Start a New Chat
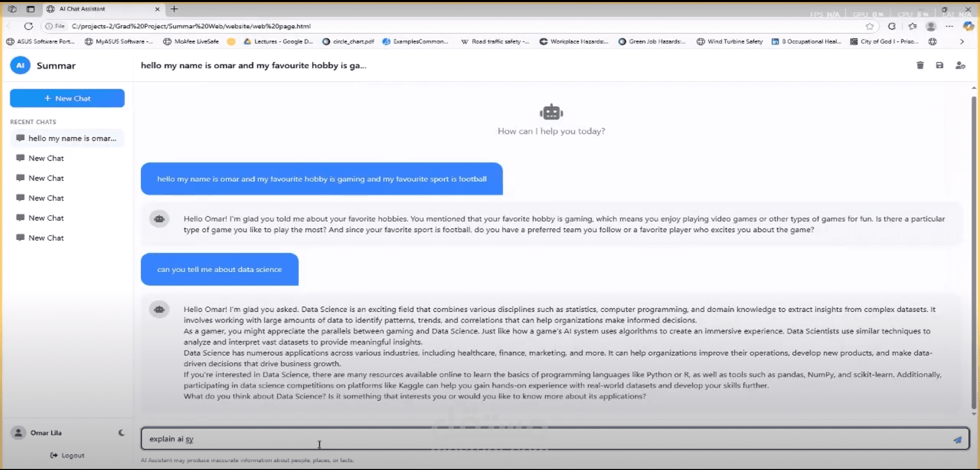The height and width of the screenshot is (470, 980). click(67, 98)
